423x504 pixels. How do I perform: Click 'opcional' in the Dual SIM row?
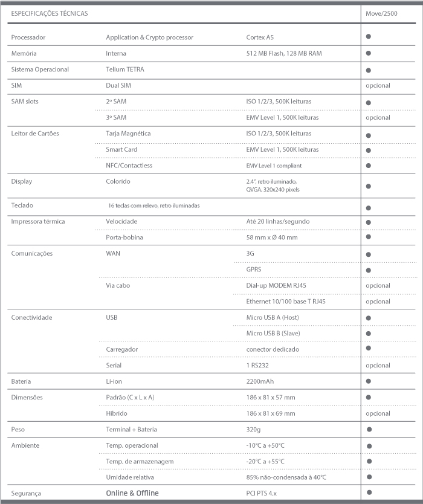click(378, 85)
